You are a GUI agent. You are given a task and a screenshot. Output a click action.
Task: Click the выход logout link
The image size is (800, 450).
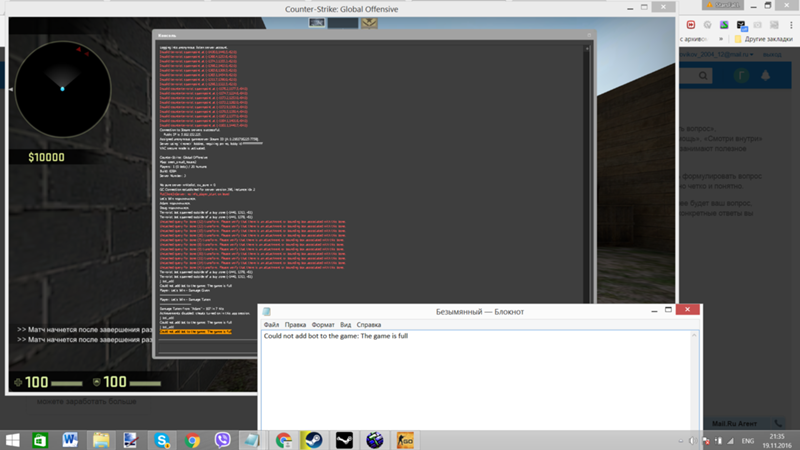(772, 55)
